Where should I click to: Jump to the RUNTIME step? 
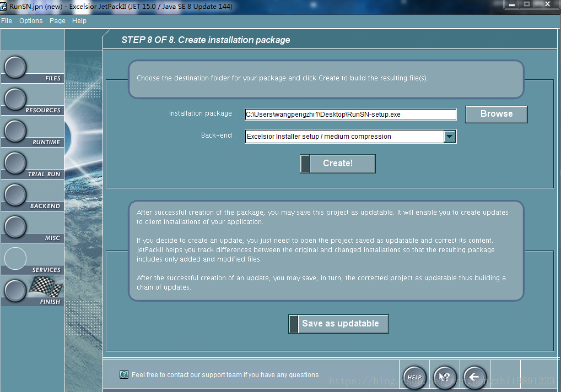(15, 131)
